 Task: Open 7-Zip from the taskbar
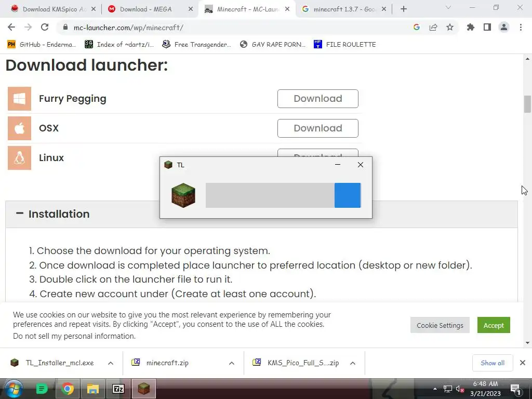coord(118,389)
